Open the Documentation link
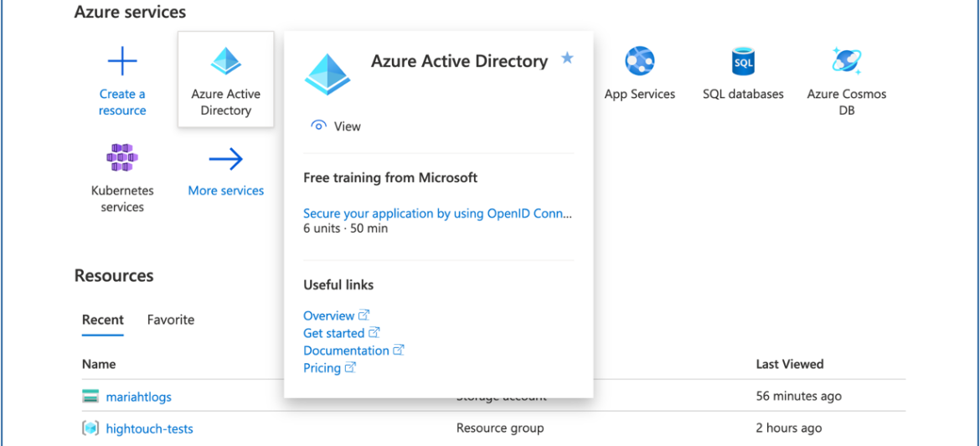This screenshot has width=980, height=446. click(346, 351)
